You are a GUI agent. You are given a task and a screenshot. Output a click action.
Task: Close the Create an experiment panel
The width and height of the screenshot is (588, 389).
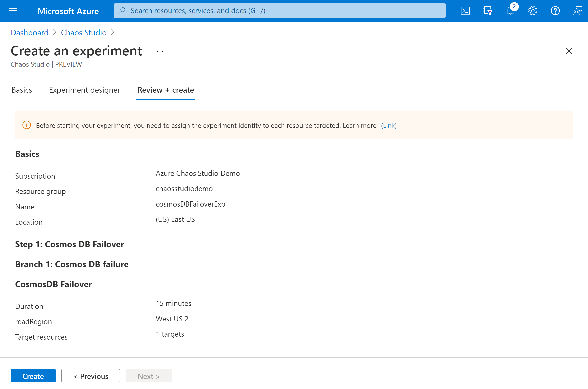click(569, 51)
